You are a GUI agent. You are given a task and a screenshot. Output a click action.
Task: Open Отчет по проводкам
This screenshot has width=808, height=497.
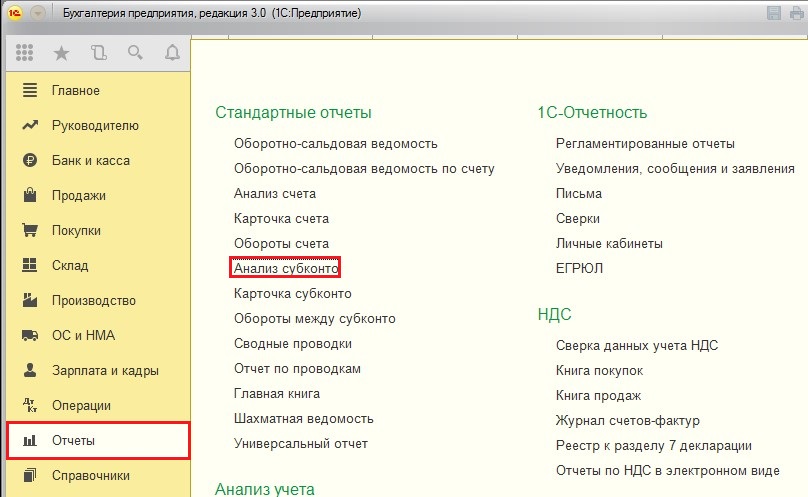[297, 369]
